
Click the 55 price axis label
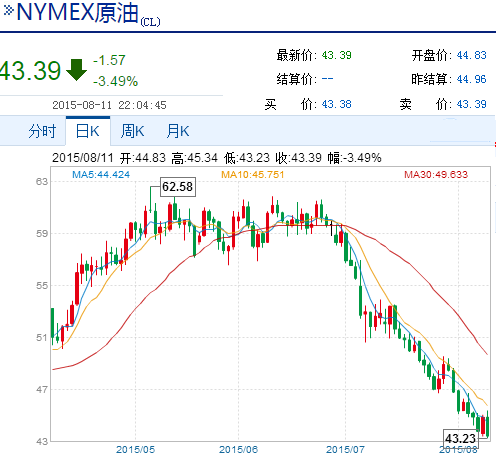pyautogui.click(x=42, y=286)
